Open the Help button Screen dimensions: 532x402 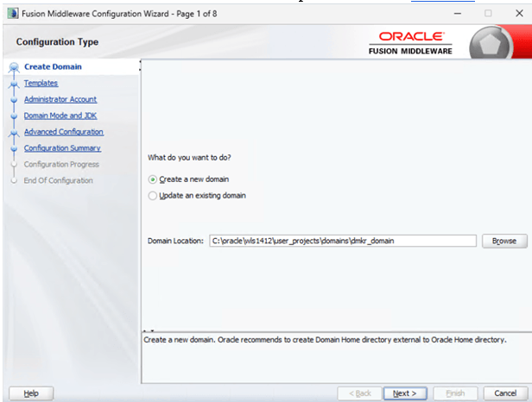pyautogui.click(x=31, y=393)
